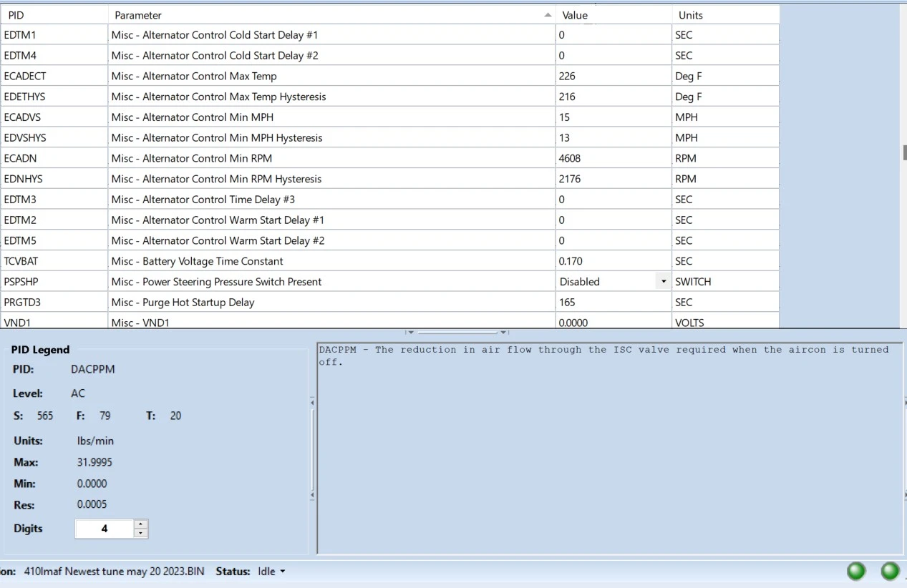Image resolution: width=907 pixels, height=588 pixels.
Task: Open the Power Steering Pressure Switch dropdown
Action: click(664, 282)
